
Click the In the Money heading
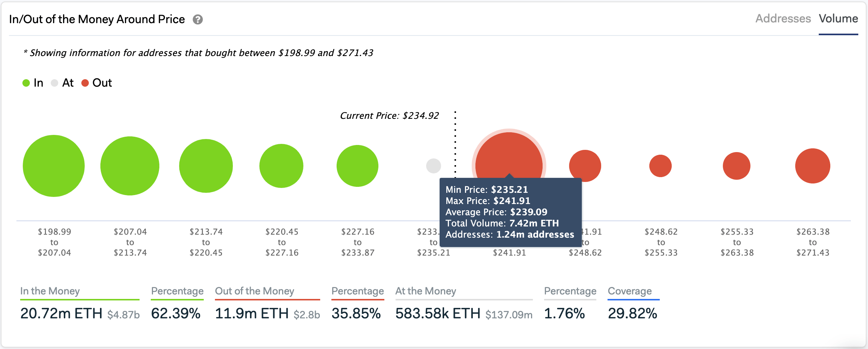[50, 291]
